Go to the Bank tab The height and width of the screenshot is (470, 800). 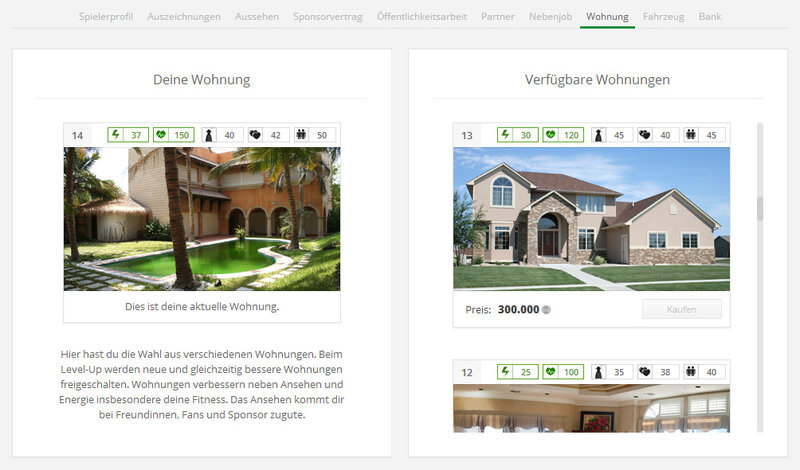pyautogui.click(x=709, y=17)
